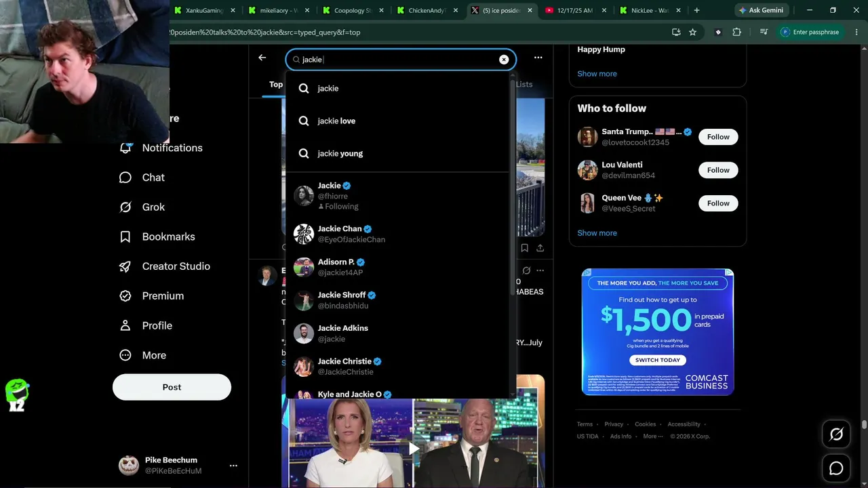Screen dimensions: 868x488
Task: Bookmark this page with the star icon
Action: [x=692, y=32]
